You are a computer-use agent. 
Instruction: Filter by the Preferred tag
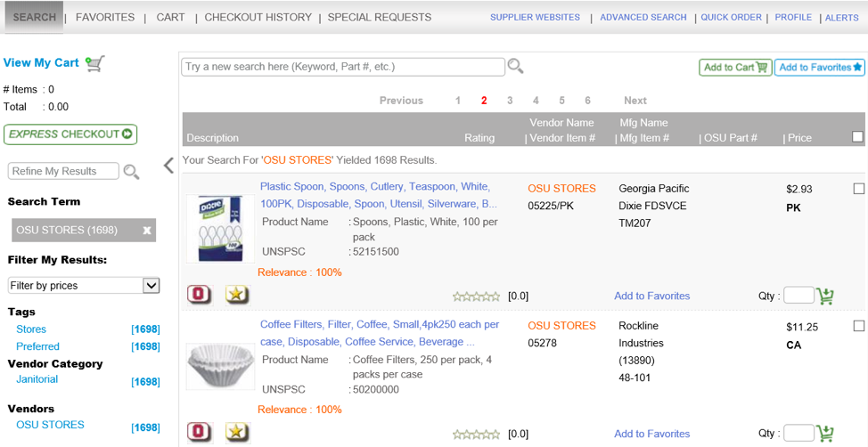[37, 346]
